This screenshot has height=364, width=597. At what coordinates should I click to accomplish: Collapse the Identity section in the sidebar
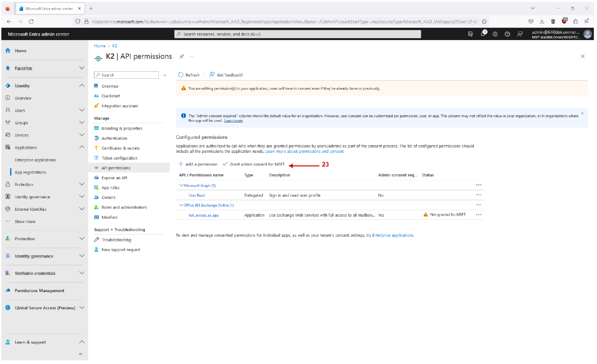tap(82, 86)
